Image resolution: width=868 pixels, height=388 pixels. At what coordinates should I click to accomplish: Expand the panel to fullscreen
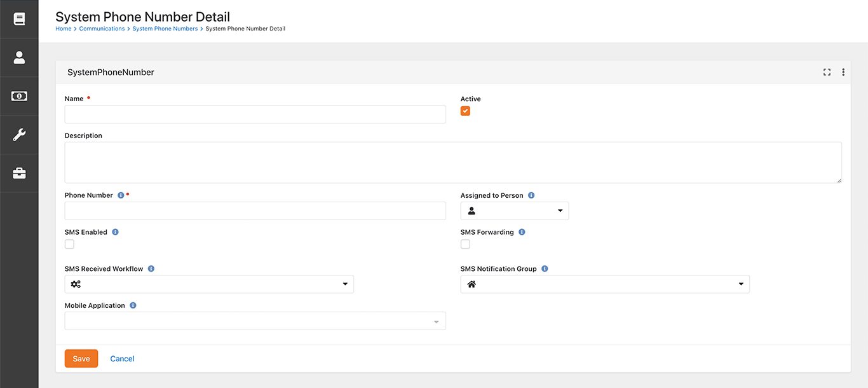[x=826, y=72]
